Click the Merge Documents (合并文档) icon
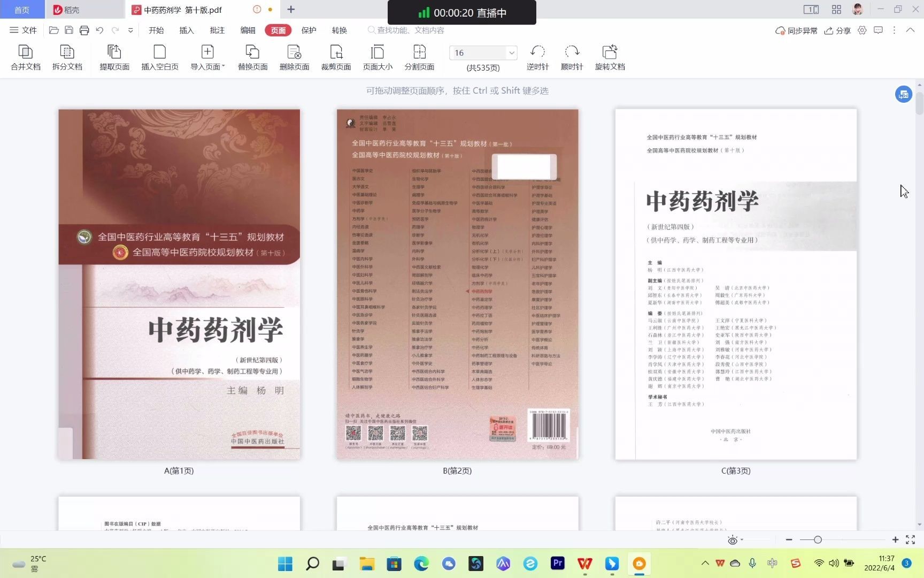 pos(26,57)
